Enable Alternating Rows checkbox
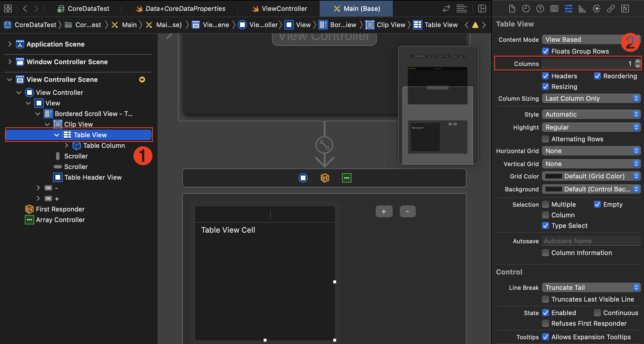 pos(546,139)
